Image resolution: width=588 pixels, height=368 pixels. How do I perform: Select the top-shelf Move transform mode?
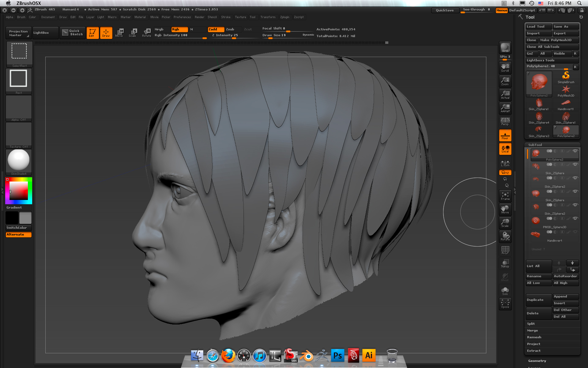click(x=119, y=33)
